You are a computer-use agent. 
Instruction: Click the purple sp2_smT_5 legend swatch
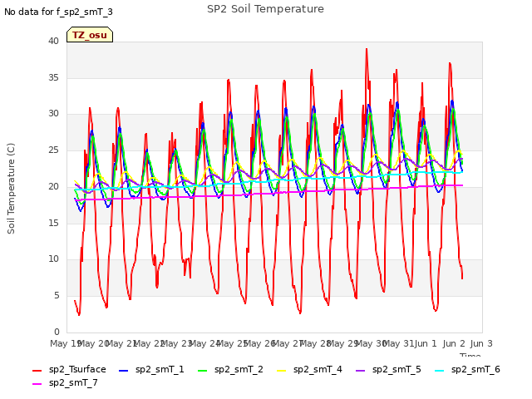pyautogui.click(x=361, y=371)
